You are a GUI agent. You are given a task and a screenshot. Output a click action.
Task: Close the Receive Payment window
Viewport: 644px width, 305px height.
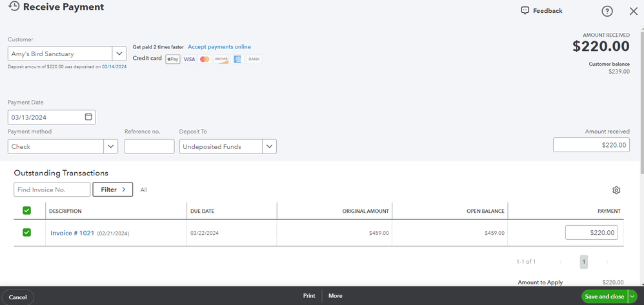[633, 12]
